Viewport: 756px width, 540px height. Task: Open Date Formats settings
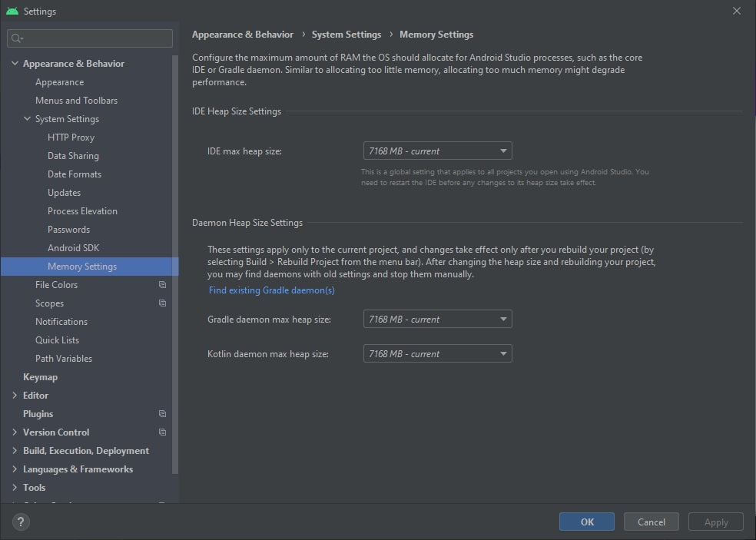click(x=75, y=174)
